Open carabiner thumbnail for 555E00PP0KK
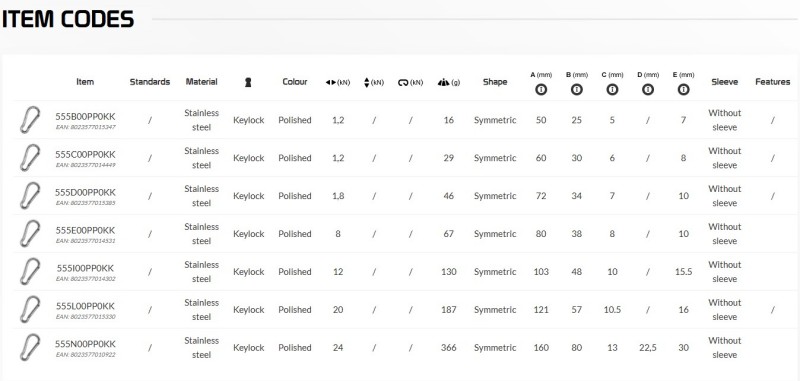The image size is (800, 381). click(30, 234)
